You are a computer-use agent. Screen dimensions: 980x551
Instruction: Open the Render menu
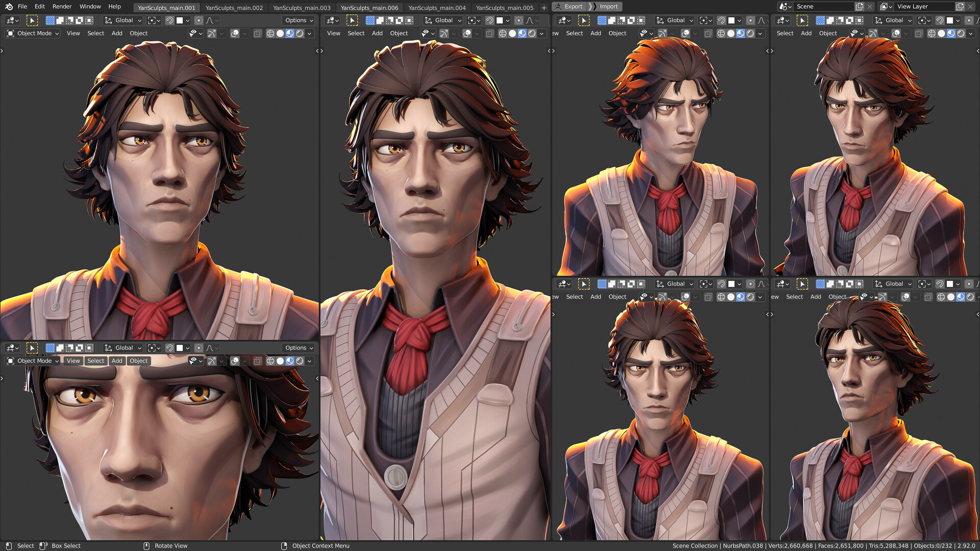(62, 7)
